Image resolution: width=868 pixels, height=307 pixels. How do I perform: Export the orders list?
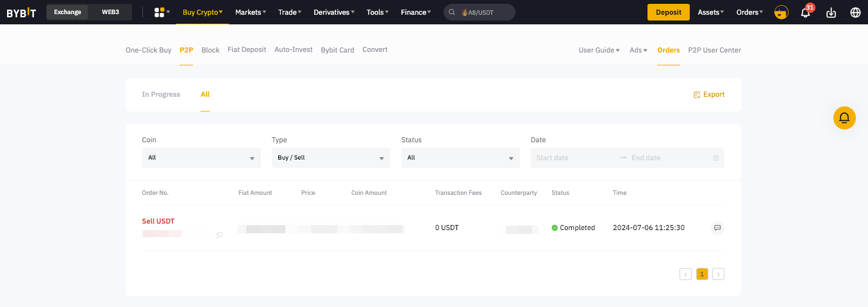coord(709,95)
